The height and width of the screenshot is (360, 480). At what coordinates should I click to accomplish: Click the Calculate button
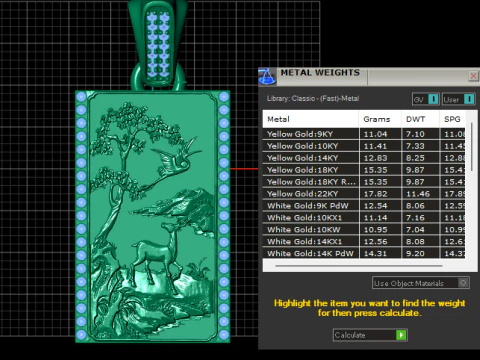370,335
